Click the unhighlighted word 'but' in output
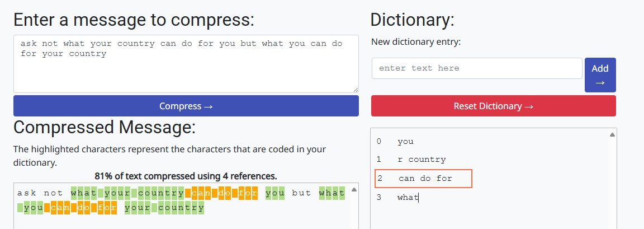The height and width of the screenshot is (229, 644). coord(302,193)
